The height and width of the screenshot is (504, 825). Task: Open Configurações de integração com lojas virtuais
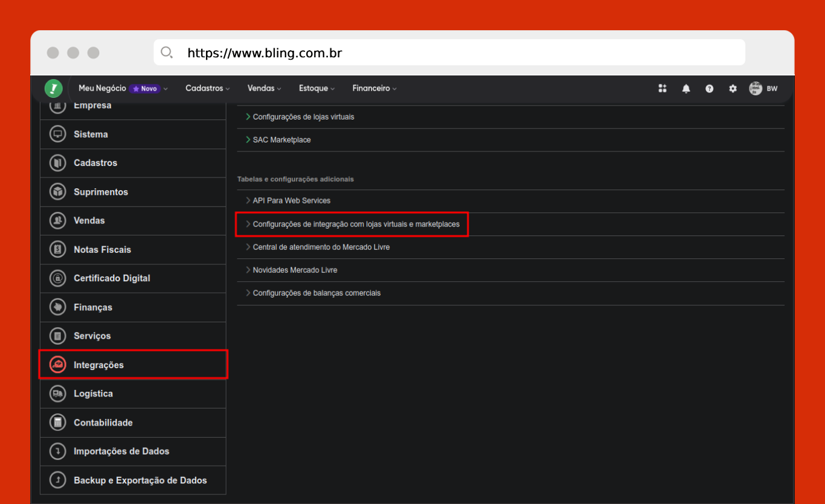pos(356,224)
